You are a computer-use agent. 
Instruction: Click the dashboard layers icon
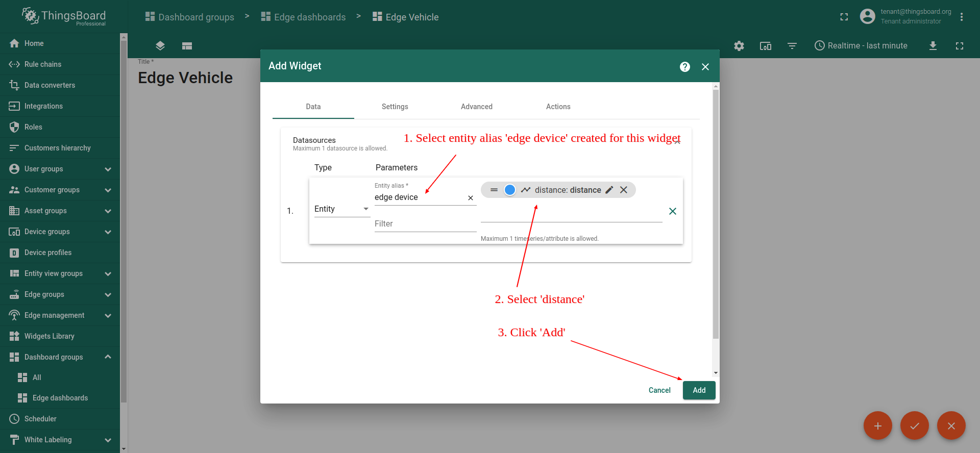pos(160,46)
